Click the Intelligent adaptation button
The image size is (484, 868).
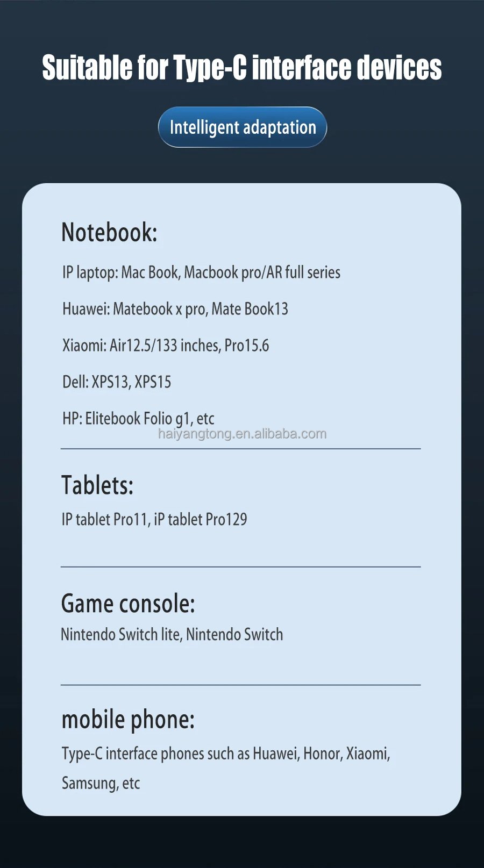point(243,127)
